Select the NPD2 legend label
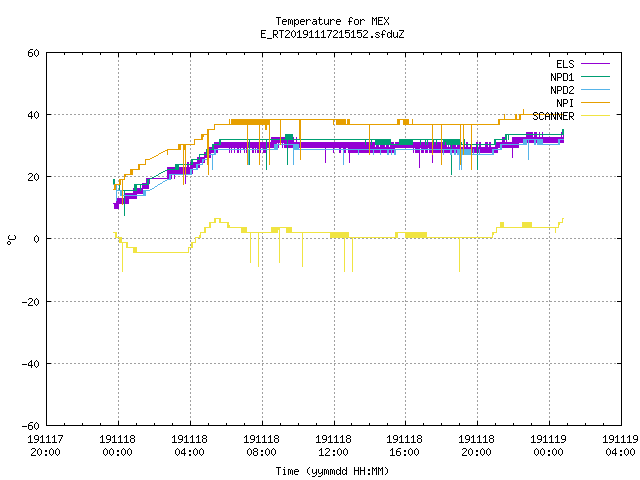 (562, 90)
